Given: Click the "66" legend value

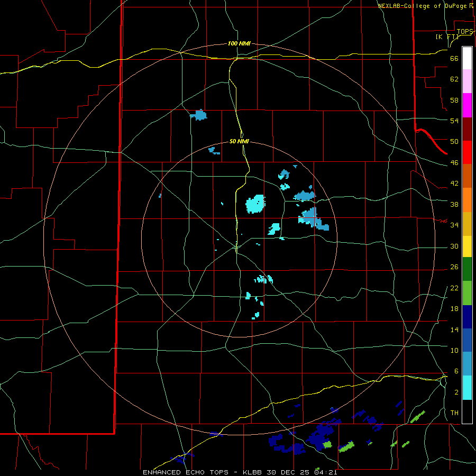Looking at the screenshot, I should [x=454, y=58].
